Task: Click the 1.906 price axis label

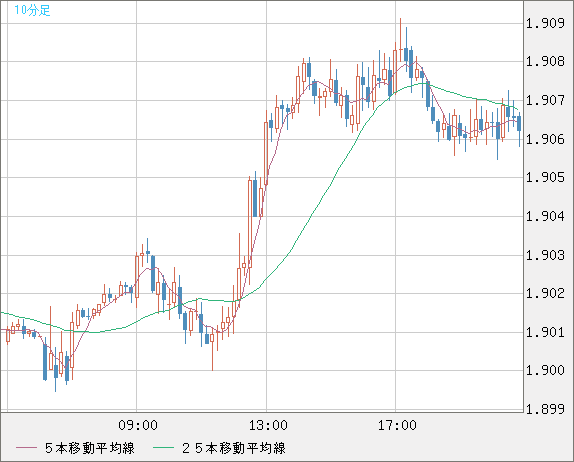Action: [545, 139]
